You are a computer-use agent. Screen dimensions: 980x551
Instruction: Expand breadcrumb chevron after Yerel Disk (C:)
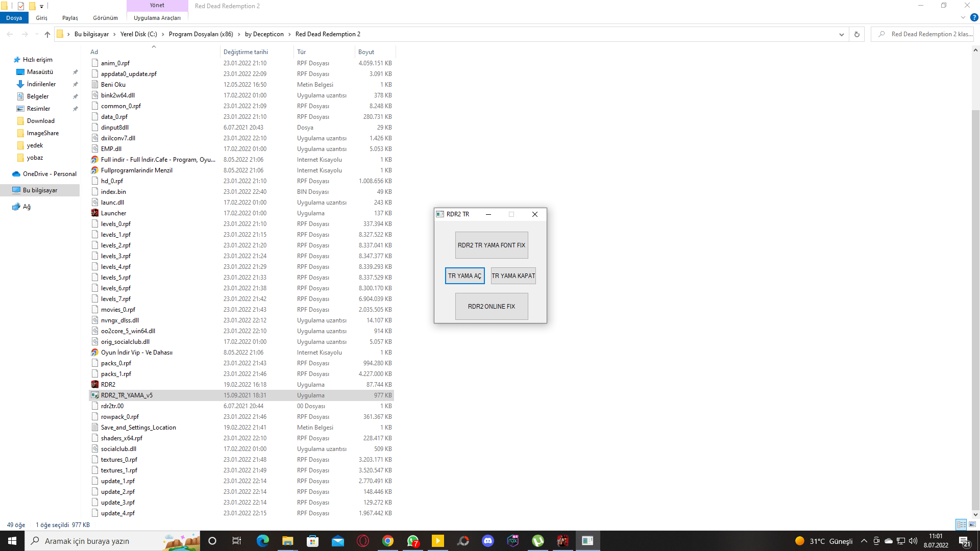coord(163,34)
